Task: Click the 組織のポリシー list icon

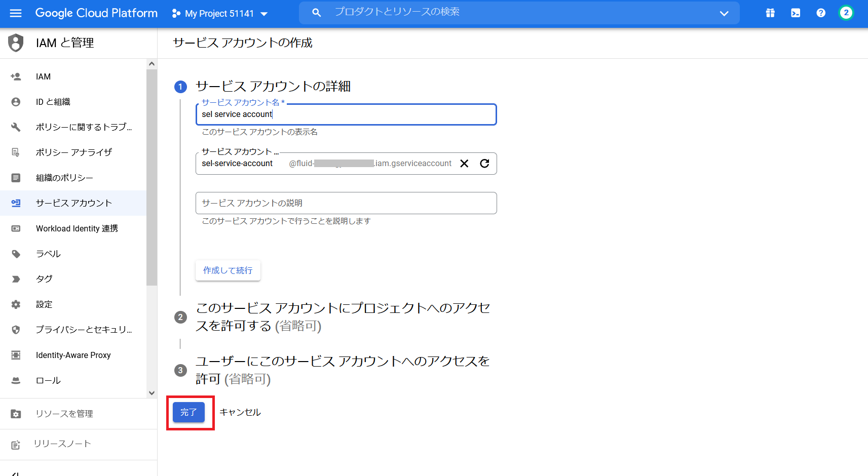Action: pos(16,178)
